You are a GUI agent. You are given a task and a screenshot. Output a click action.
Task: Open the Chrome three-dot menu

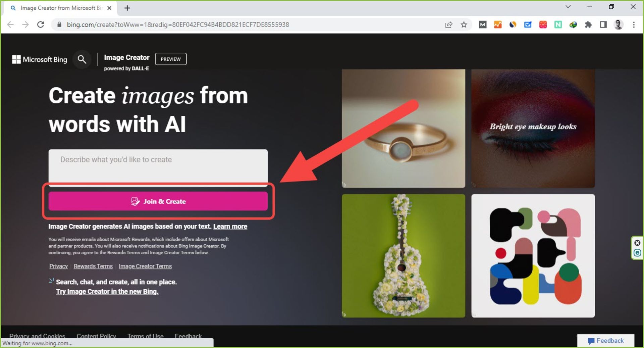[634, 24]
